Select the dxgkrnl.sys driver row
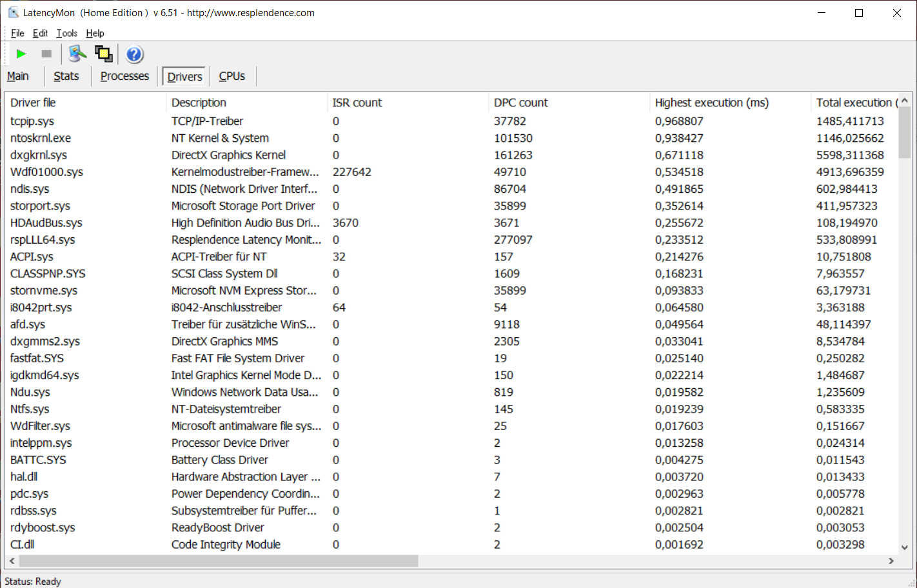 [451, 155]
